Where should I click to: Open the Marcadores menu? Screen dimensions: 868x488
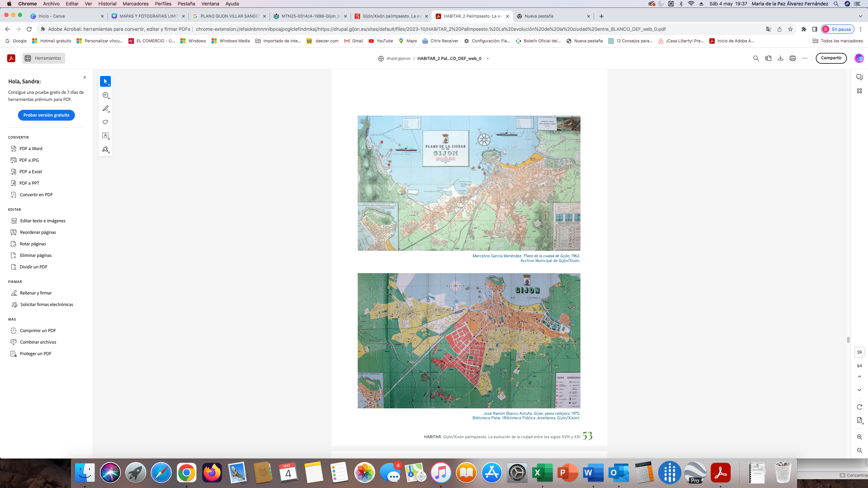135,4
